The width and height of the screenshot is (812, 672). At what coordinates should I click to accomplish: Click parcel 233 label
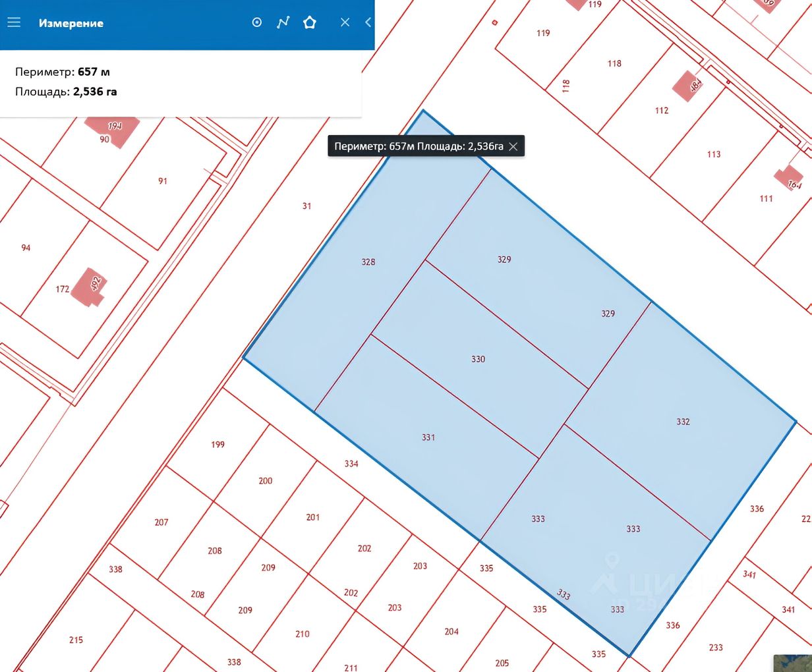pos(716,648)
